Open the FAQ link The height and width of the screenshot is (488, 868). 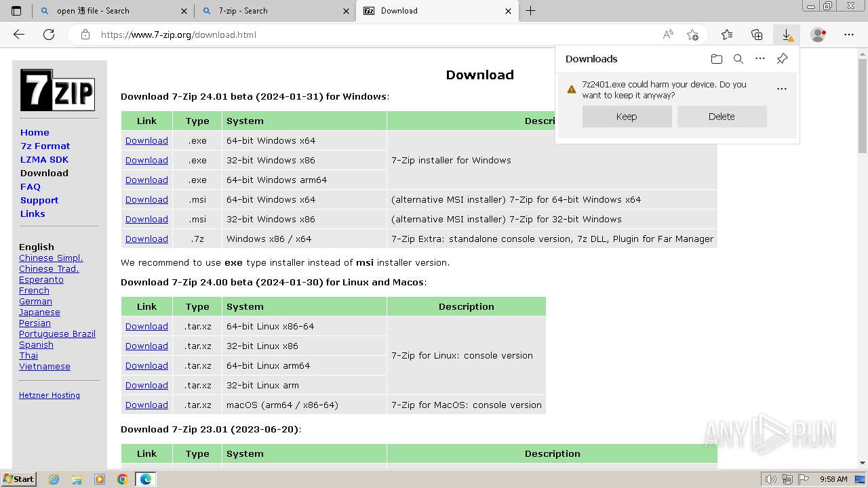pos(31,186)
